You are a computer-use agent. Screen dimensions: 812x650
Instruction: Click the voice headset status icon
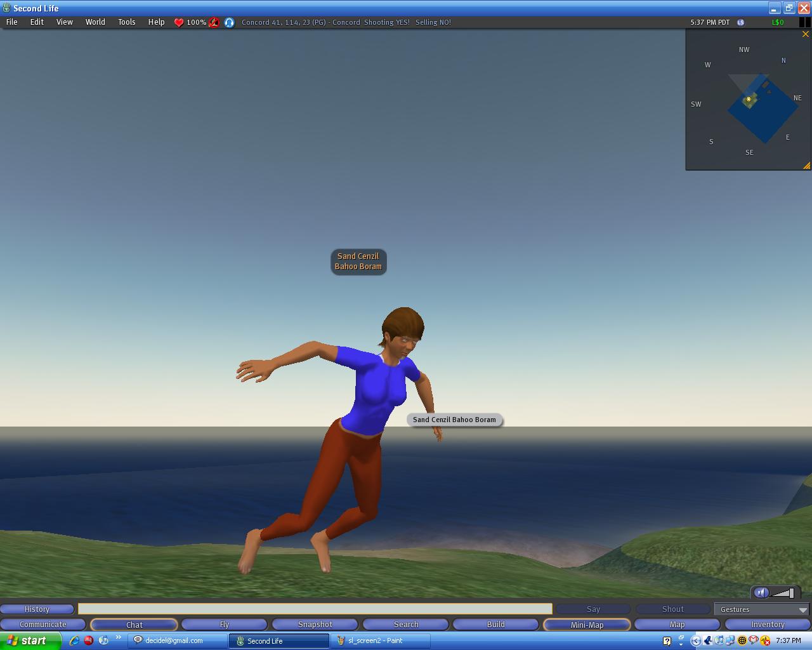pos(229,22)
